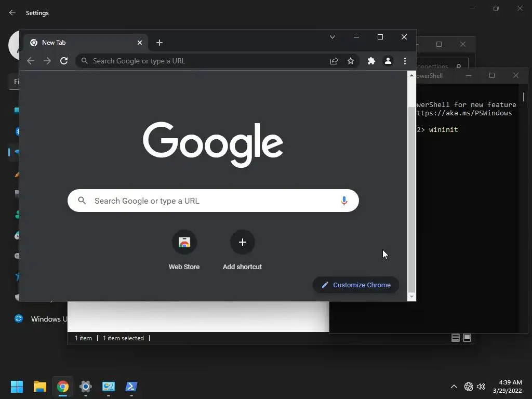Open network globe icon in tray

[469, 387]
